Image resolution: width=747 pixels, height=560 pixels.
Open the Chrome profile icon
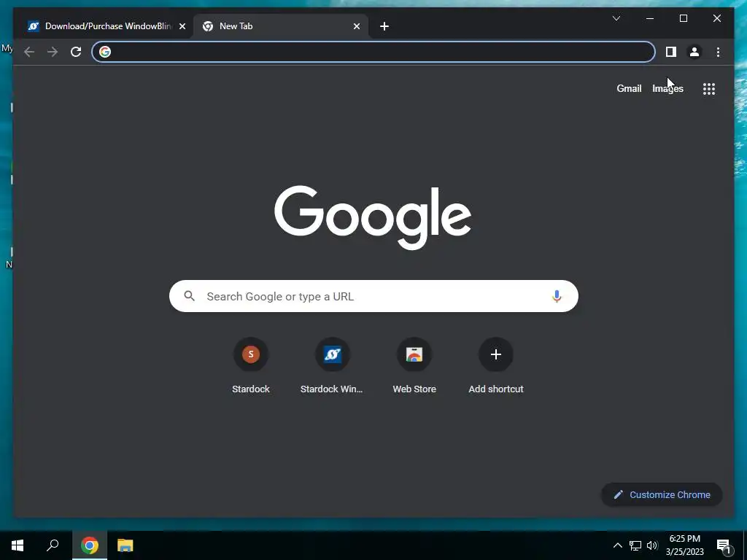tap(694, 52)
